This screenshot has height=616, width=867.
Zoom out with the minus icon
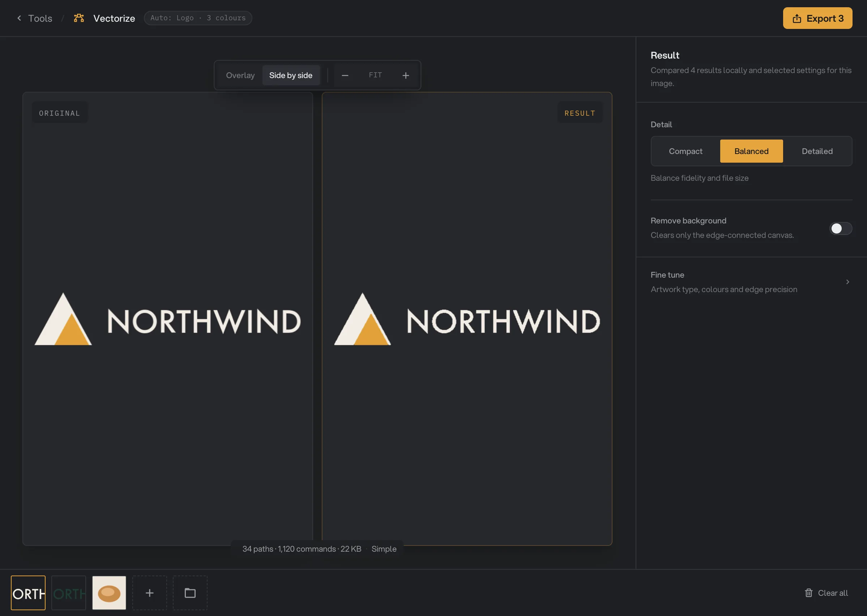point(345,76)
